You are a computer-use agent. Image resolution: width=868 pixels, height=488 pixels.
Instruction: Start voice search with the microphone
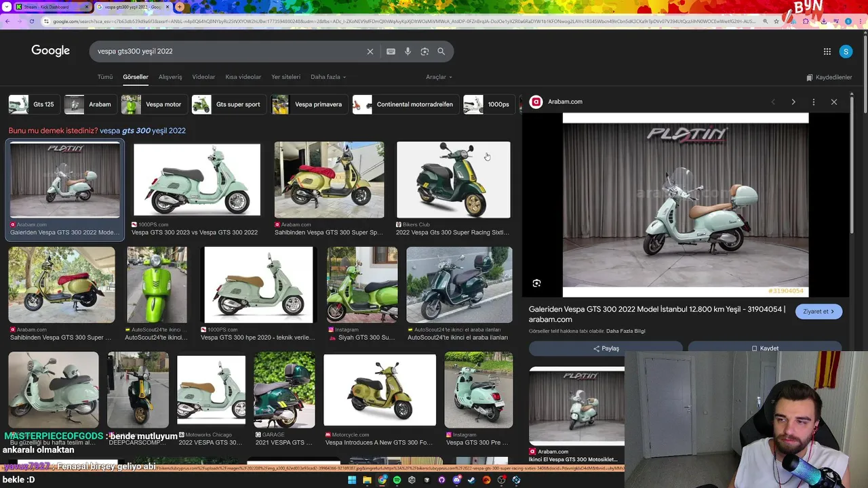[x=408, y=52]
